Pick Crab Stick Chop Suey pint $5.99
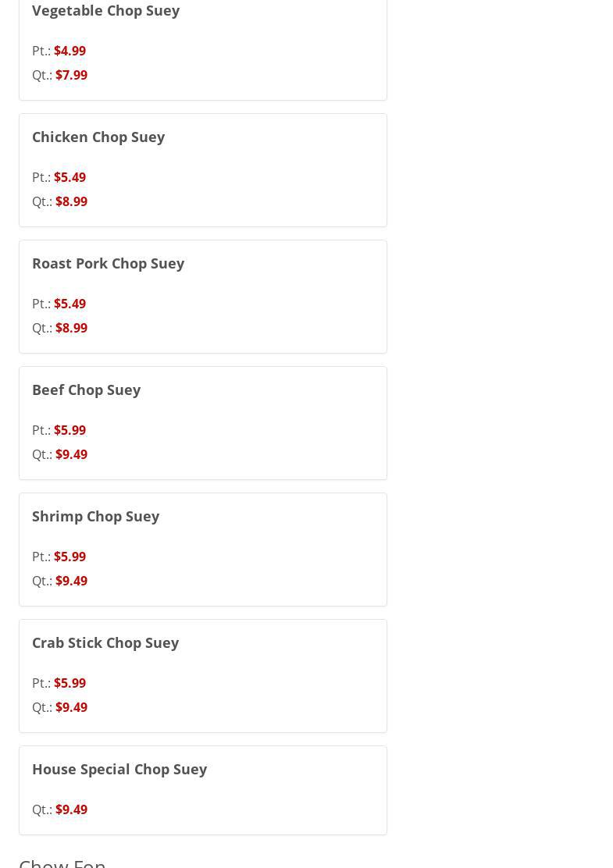 (69, 683)
